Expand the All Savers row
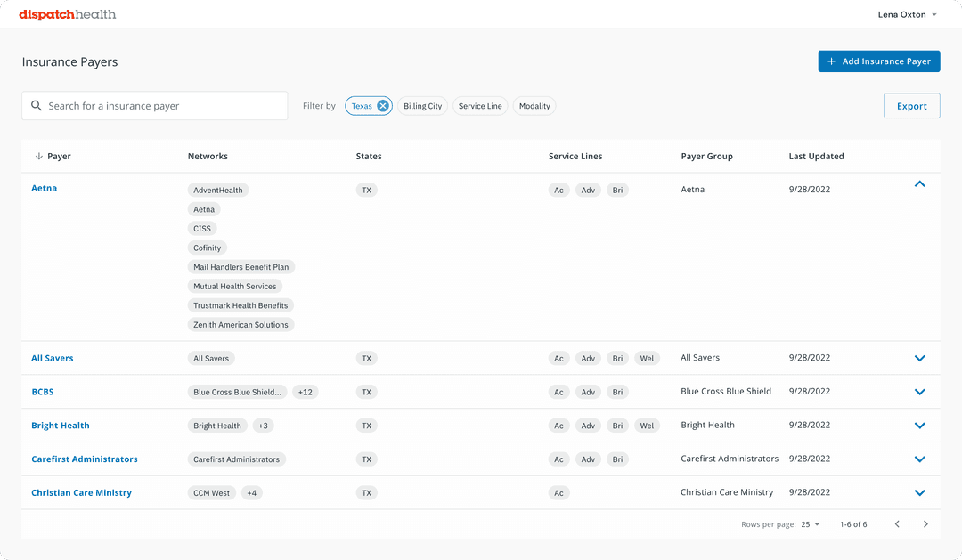Viewport: 962px width, 560px height. [919, 358]
